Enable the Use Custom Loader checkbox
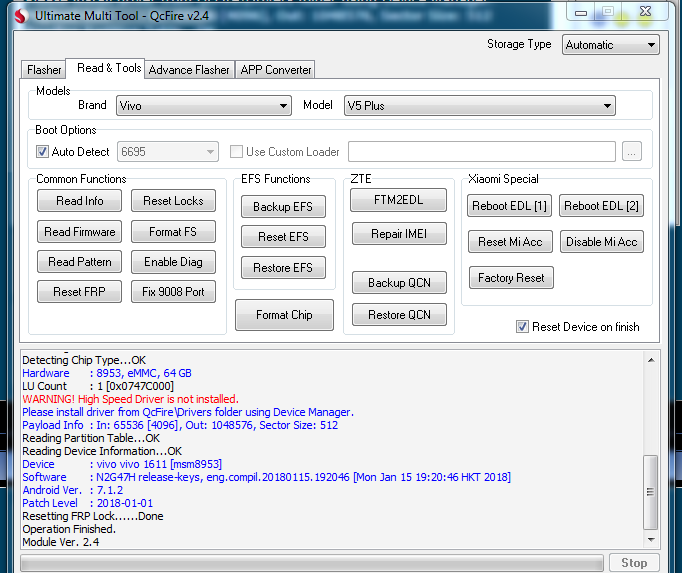 click(x=236, y=152)
